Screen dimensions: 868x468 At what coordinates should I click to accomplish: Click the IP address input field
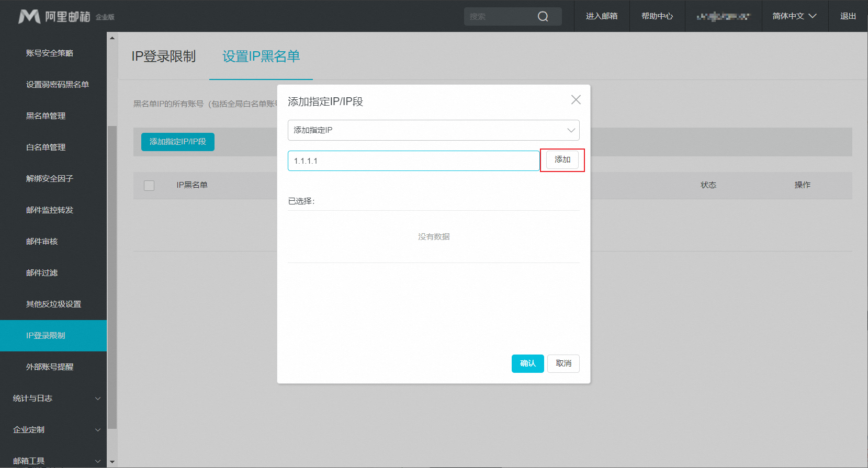(x=413, y=161)
